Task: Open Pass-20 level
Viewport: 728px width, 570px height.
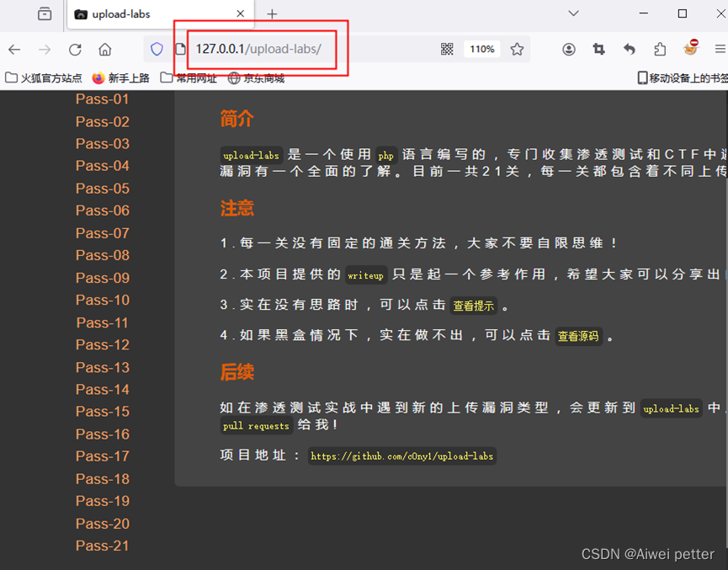Action: tap(102, 524)
